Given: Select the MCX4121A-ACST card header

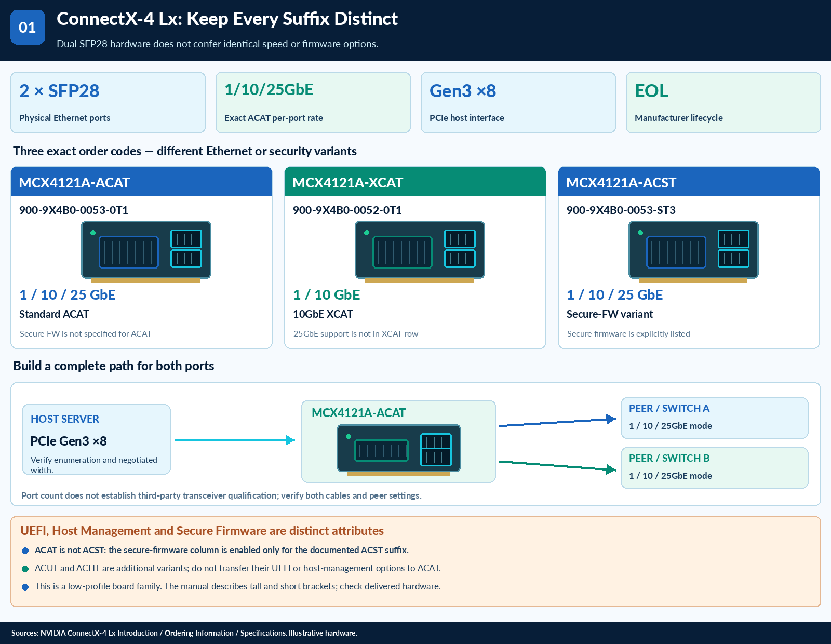Looking at the screenshot, I should click(689, 182).
